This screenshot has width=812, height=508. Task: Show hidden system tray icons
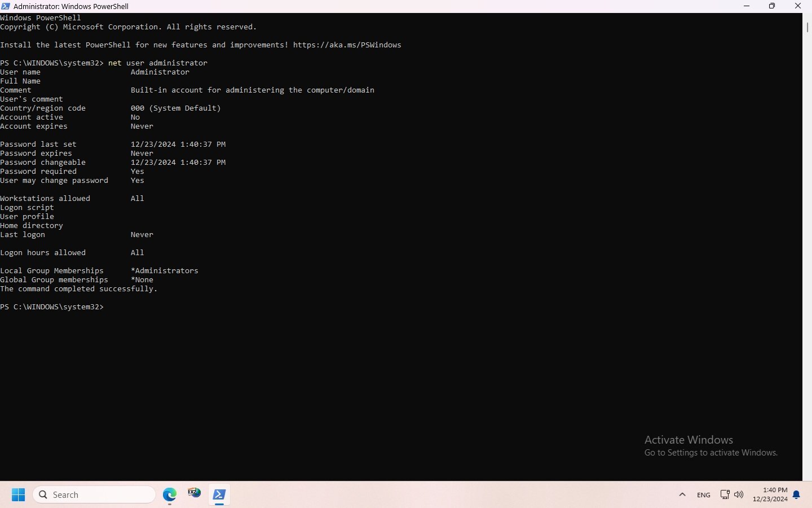tap(682, 495)
